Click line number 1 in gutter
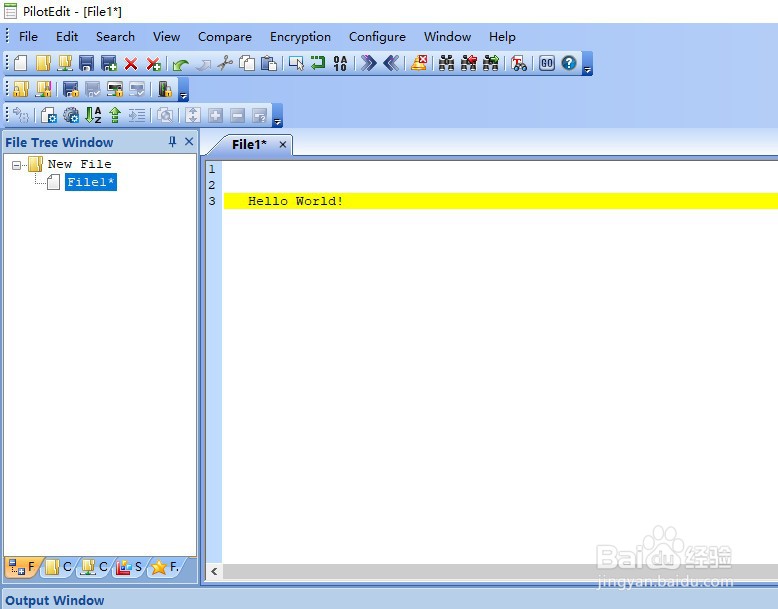This screenshot has width=778, height=609. point(212,169)
